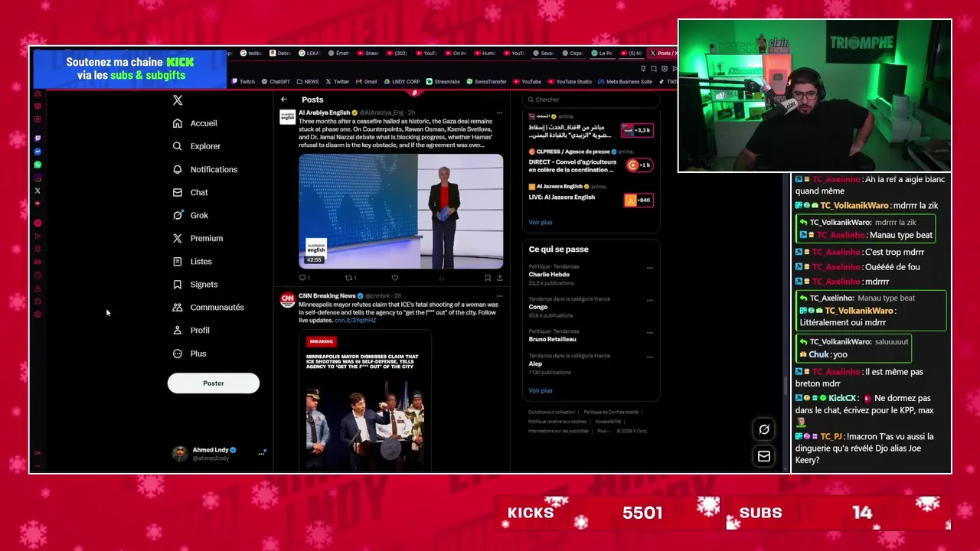Screen dimensions: 980x551
Task: Open the CNN Breaking News post options
Action: 499,295
